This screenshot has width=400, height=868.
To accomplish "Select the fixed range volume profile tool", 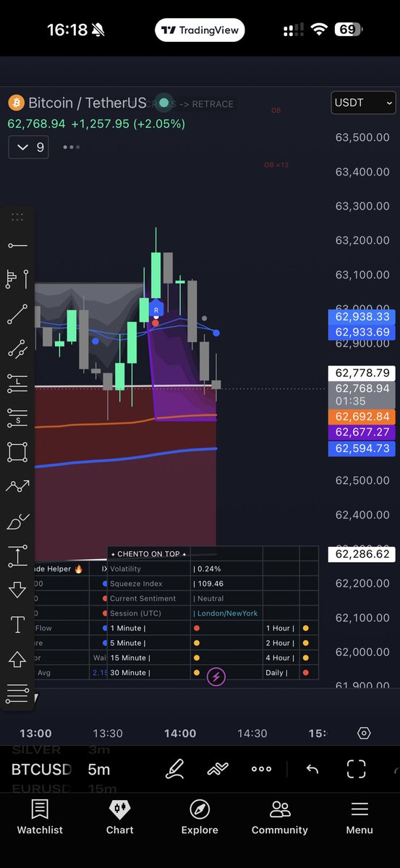I will pos(17,279).
